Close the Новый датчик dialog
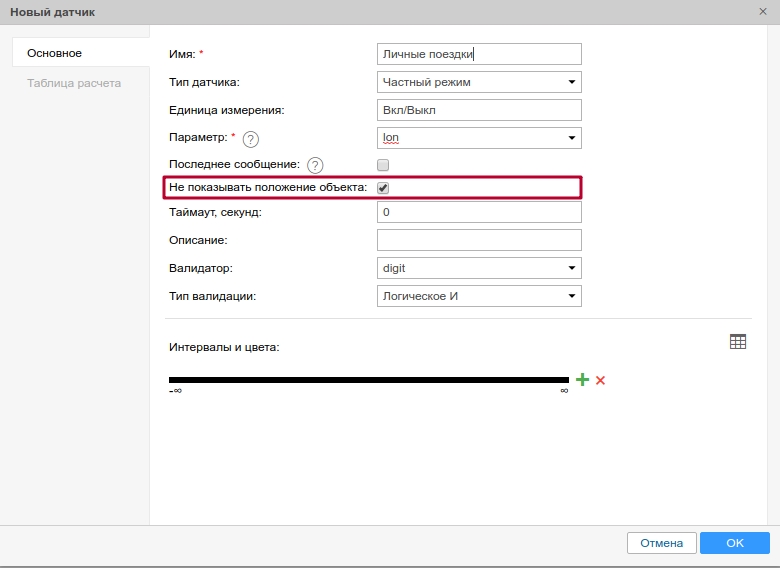 pyautogui.click(x=764, y=11)
